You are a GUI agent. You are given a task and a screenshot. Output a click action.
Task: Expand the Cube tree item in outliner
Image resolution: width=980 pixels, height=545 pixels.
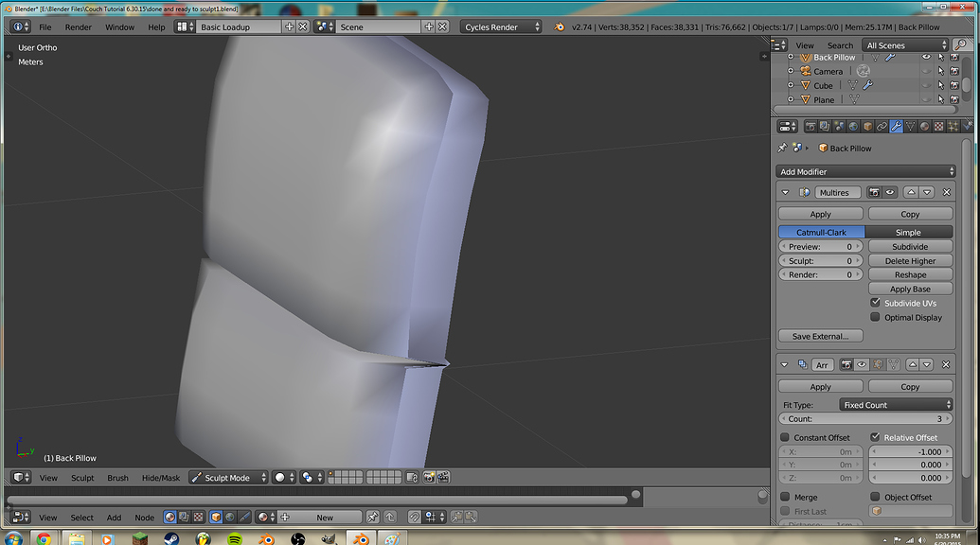(790, 85)
